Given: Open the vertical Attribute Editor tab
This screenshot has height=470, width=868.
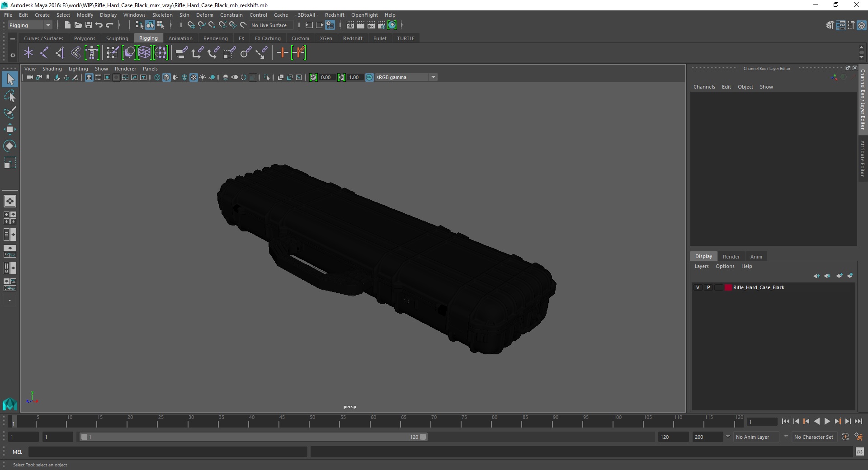Looking at the screenshot, I should click(863, 158).
